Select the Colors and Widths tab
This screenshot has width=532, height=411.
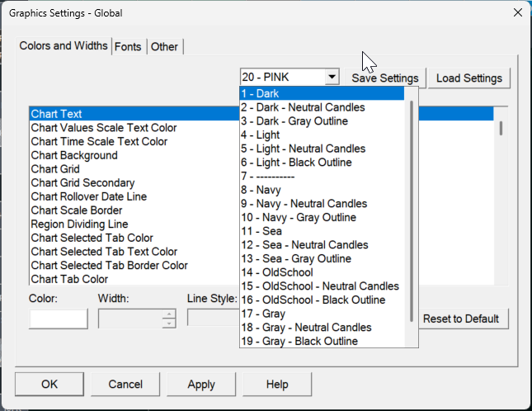pos(64,45)
